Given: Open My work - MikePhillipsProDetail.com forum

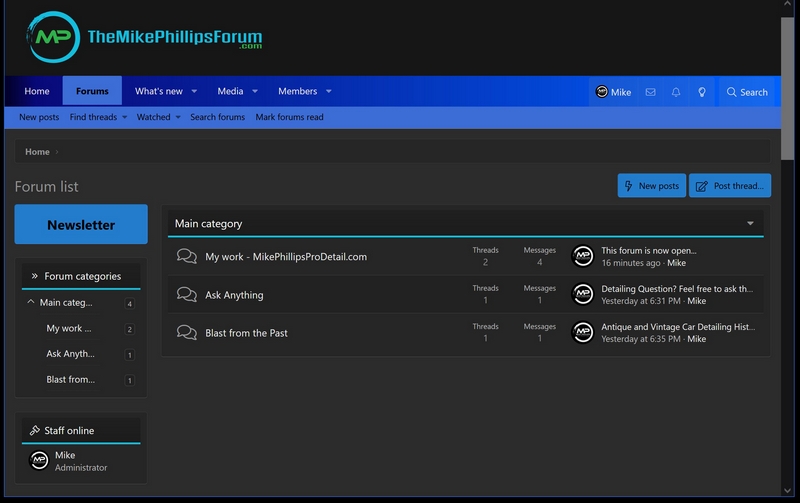Looking at the screenshot, I should click(x=286, y=257).
